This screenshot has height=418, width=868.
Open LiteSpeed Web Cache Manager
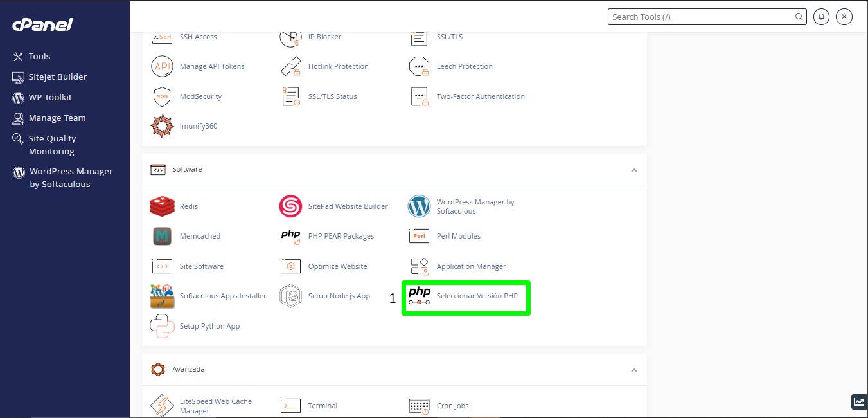[216, 405]
